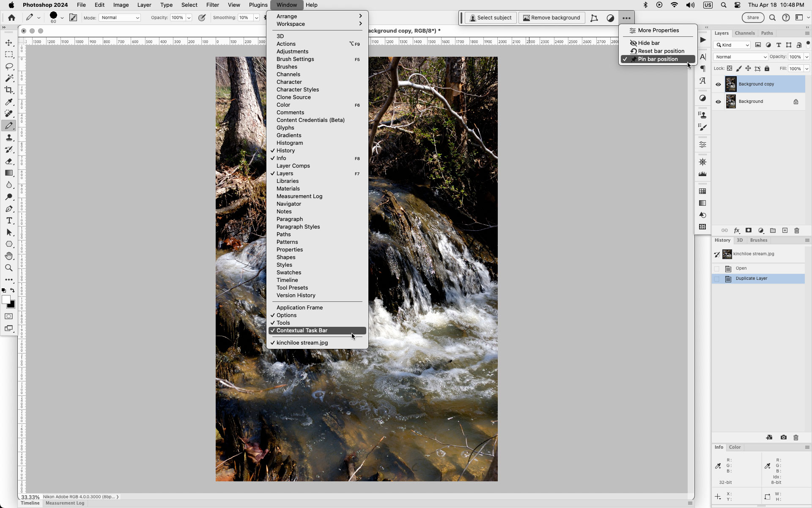Screen dimensions: 812x508
Task: Open the layer blend mode dropdown showing Normal
Action: tap(740, 56)
